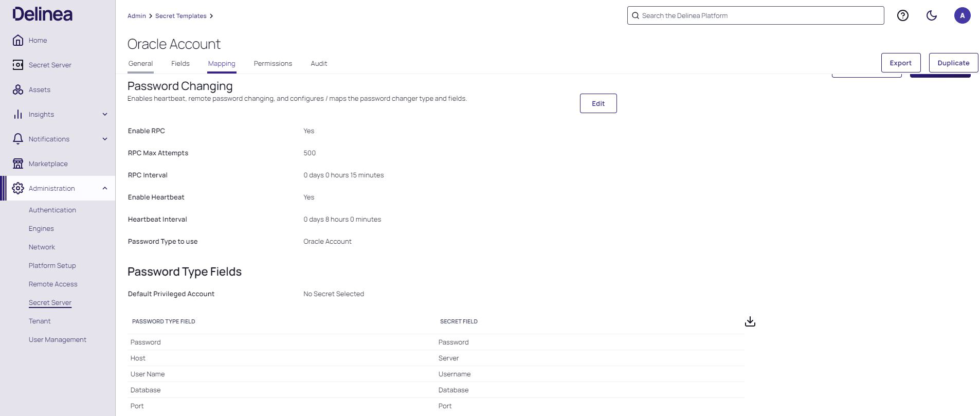Focus the Search the Delinea Platform field
This screenshot has width=980, height=416.
point(756,15)
